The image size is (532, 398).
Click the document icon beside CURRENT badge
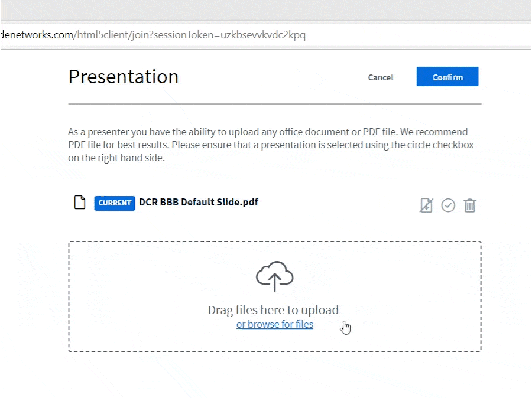tap(79, 203)
